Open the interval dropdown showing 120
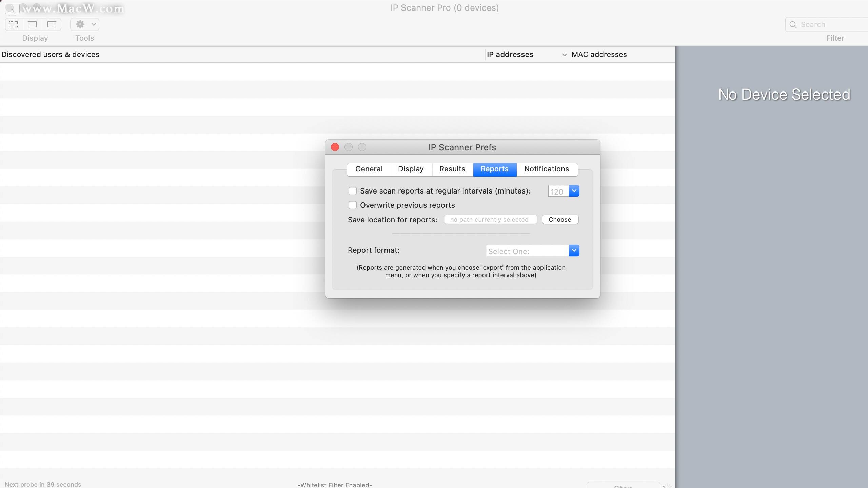The width and height of the screenshot is (868, 488). [x=574, y=191]
